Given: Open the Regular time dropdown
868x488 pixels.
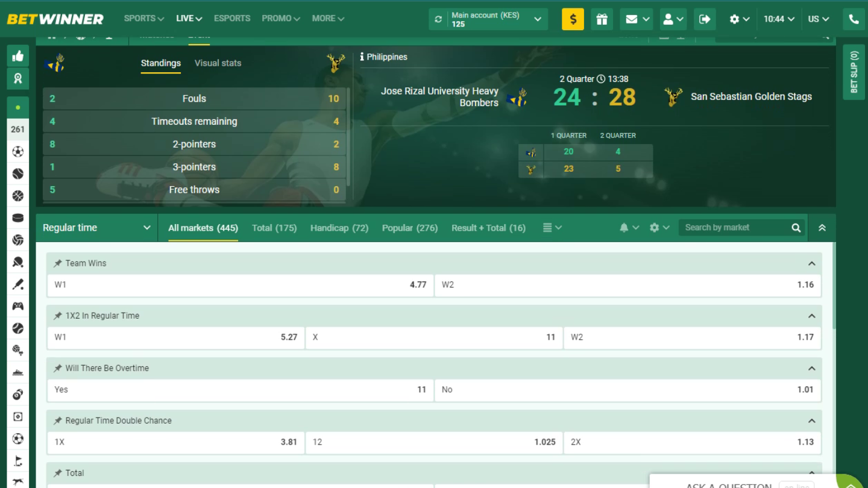Looking at the screenshot, I should point(96,228).
